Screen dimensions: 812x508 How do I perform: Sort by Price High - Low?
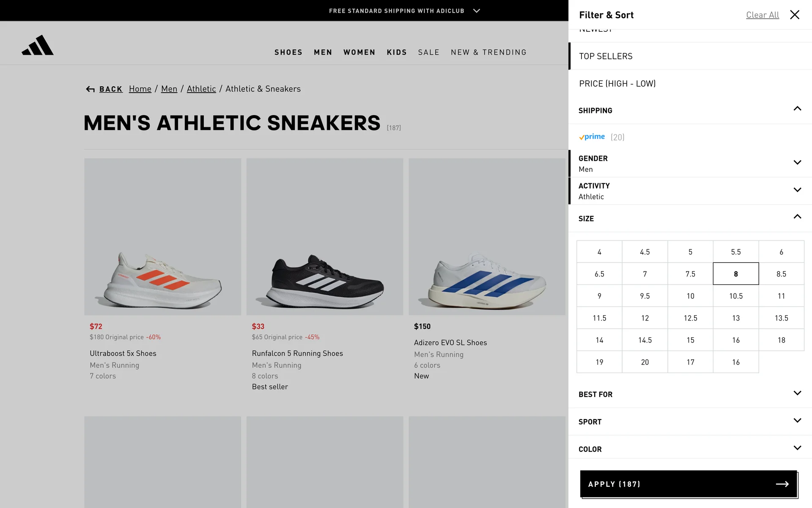pos(617,84)
